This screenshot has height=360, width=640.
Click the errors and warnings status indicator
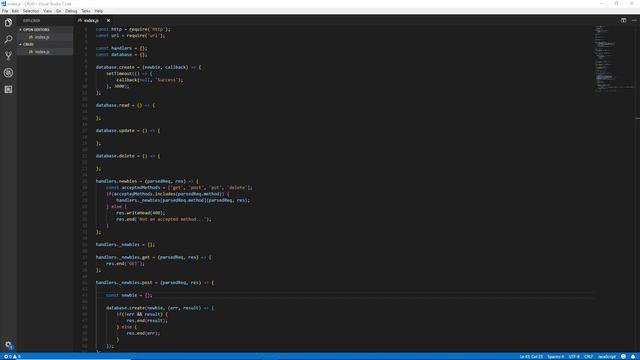(x=12, y=357)
